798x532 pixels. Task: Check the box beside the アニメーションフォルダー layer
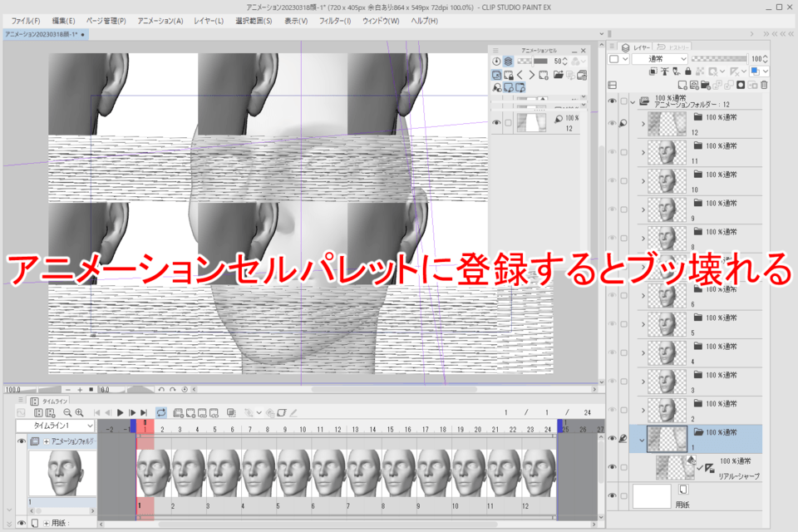click(623, 101)
